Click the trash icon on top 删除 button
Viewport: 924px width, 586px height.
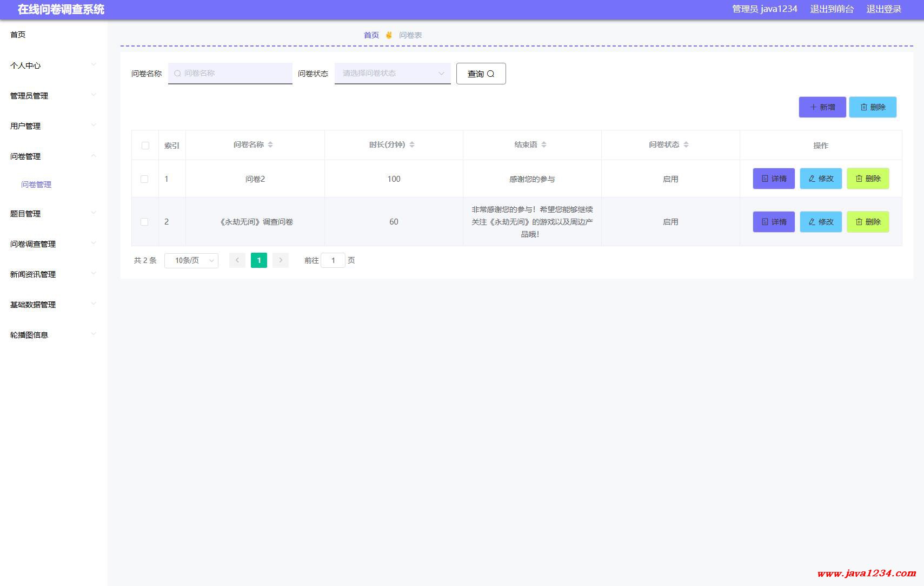[x=863, y=107]
